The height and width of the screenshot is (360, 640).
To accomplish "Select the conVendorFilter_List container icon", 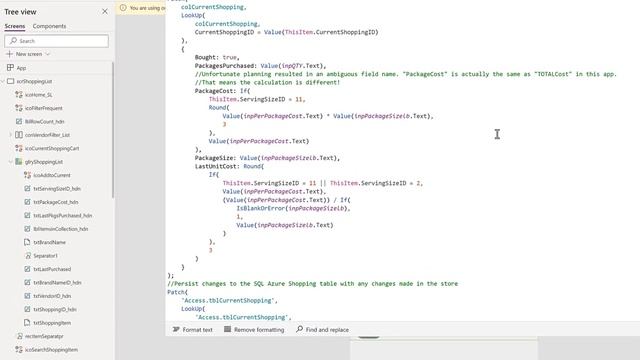I will [19, 135].
